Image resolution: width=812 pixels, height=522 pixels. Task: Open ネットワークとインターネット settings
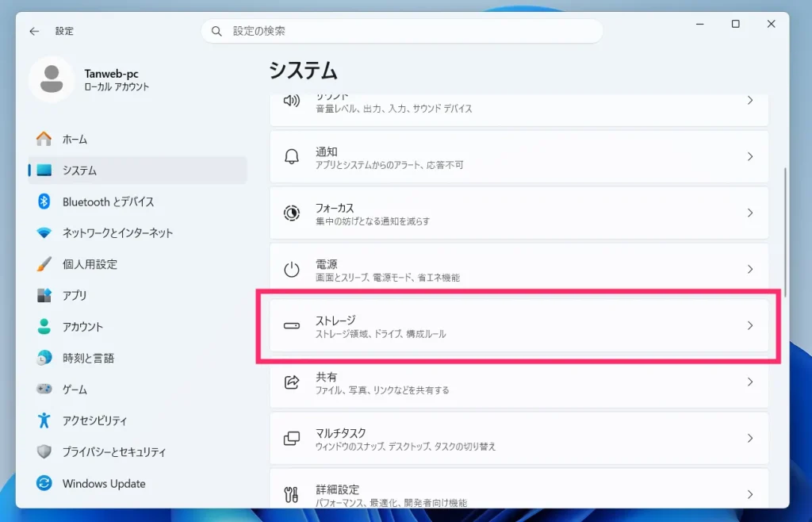coord(137,233)
